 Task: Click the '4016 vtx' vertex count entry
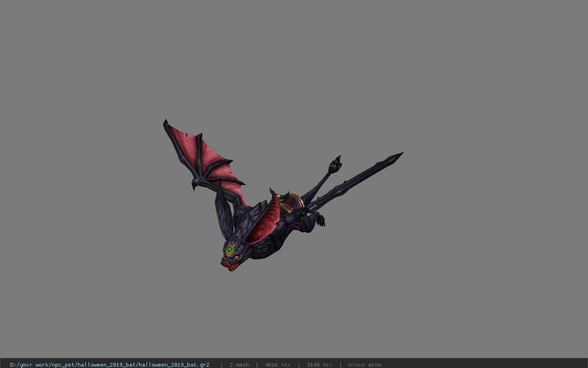pos(278,365)
